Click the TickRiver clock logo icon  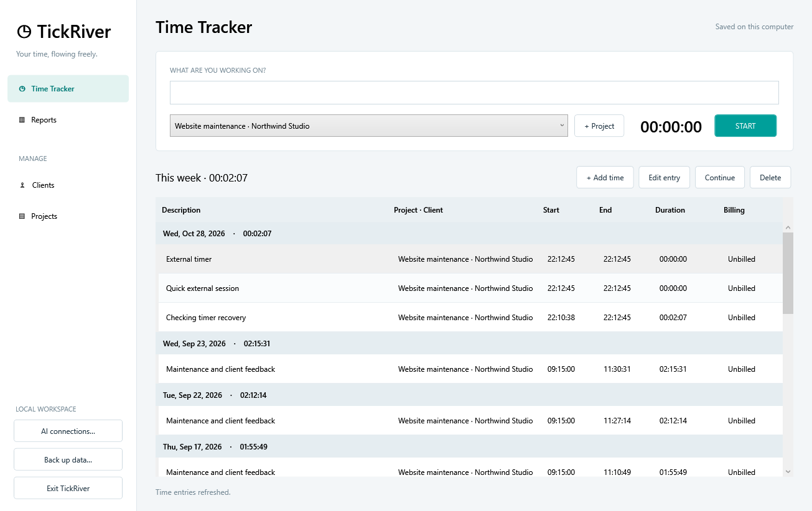[x=24, y=32]
